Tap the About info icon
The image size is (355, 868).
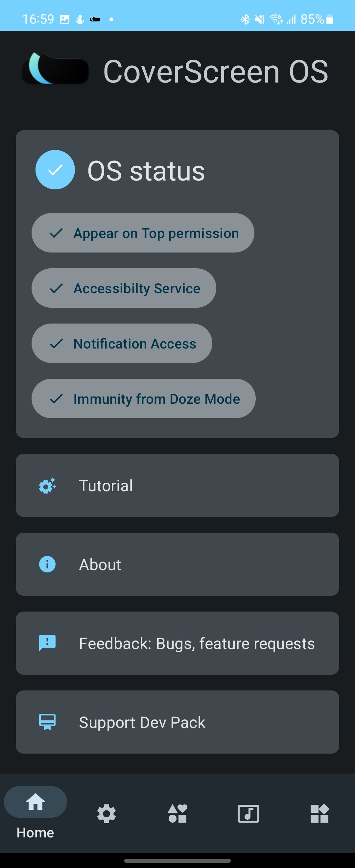[47, 564]
